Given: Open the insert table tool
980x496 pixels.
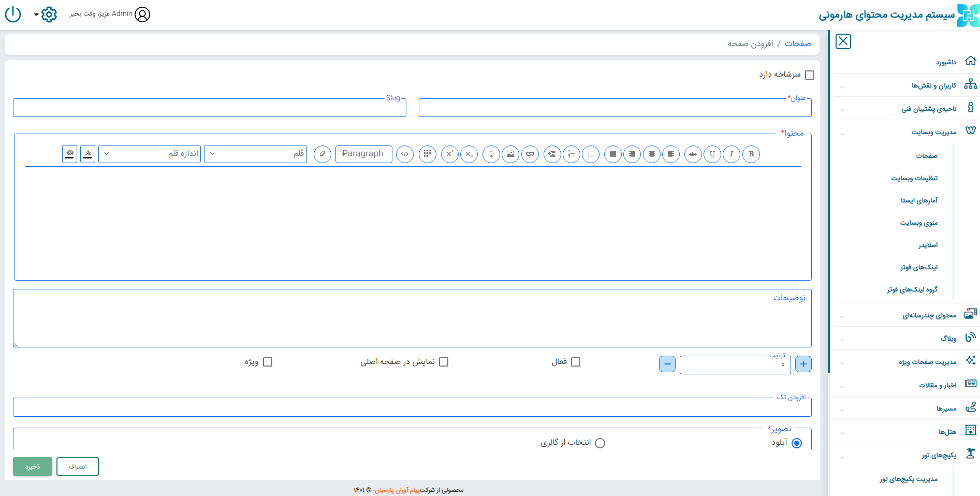Looking at the screenshot, I should [428, 154].
